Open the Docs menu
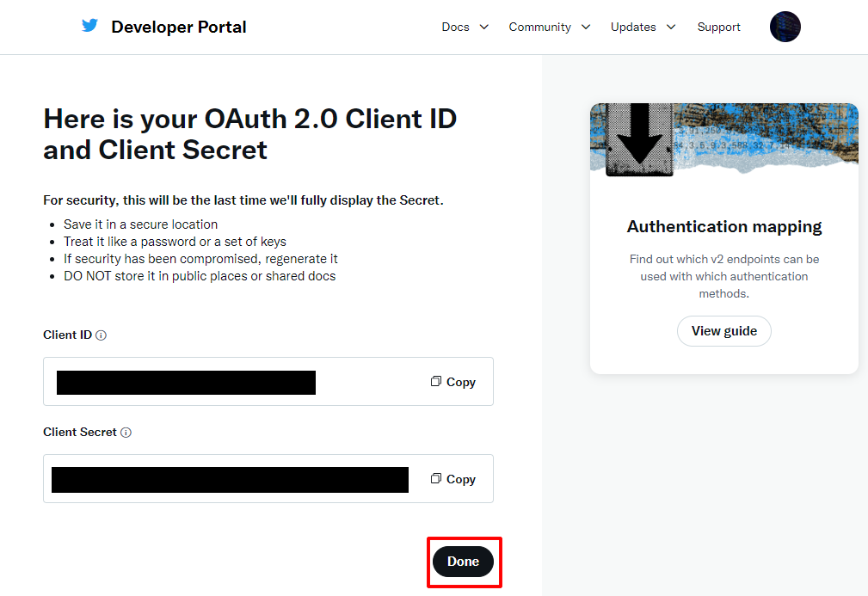Screen dimensions: 868x596 455,28
